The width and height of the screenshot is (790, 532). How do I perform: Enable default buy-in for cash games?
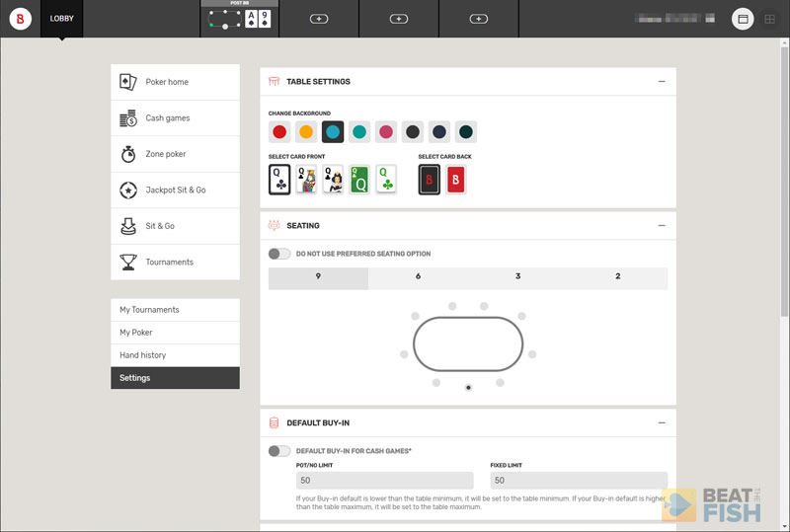coord(279,451)
